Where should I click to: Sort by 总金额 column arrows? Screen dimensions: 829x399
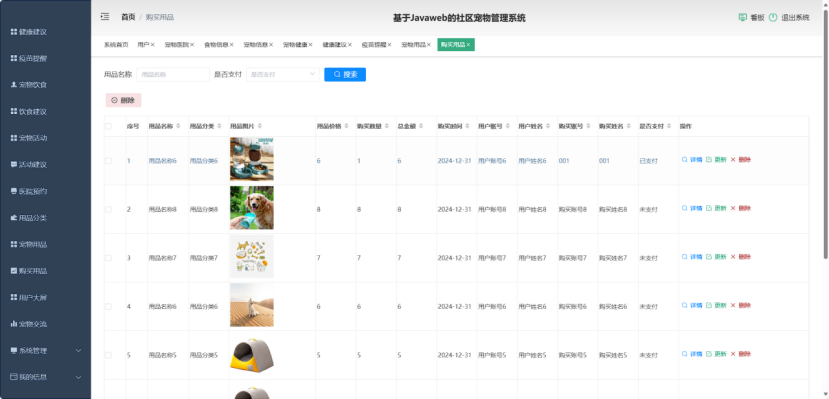click(x=421, y=126)
